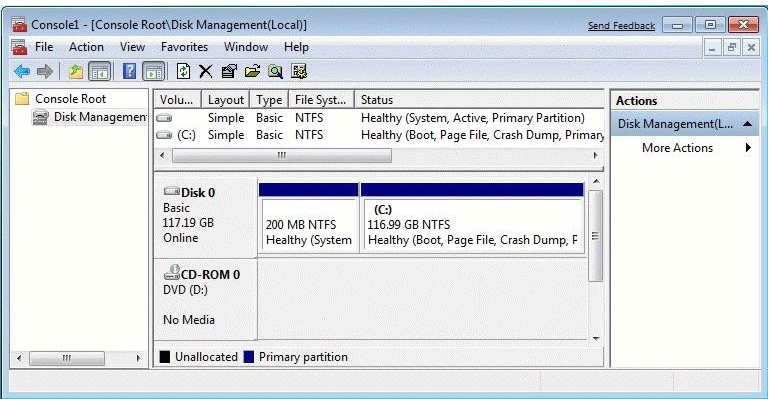Click the console tree scroll left arrow

pyautogui.click(x=19, y=358)
